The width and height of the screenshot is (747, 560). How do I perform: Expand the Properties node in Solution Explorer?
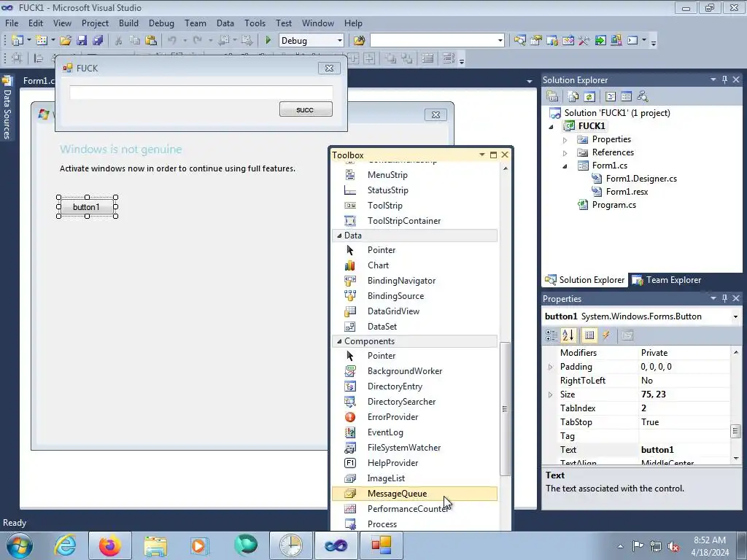(565, 140)
